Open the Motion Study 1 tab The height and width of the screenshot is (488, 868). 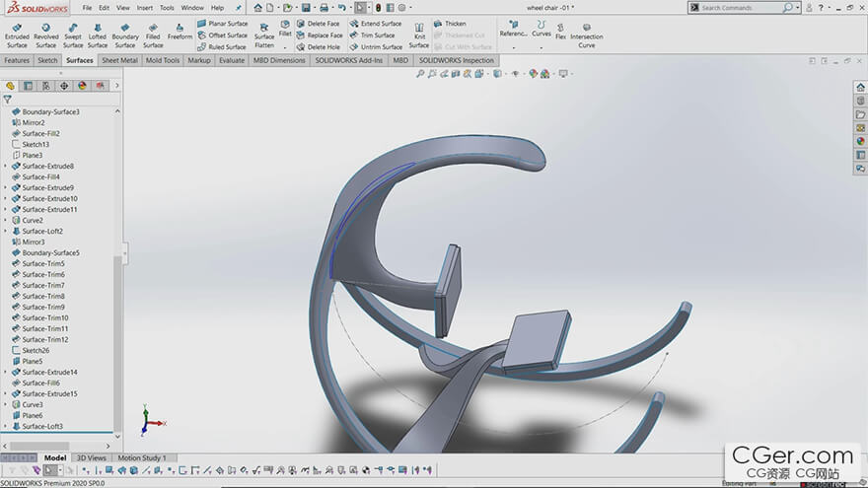(142, 457)
